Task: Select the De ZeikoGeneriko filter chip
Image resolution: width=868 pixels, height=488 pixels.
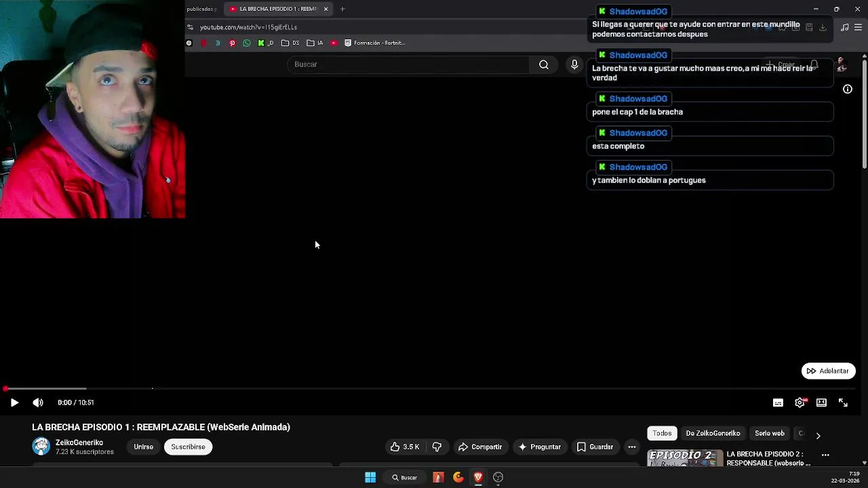Action: click(x=713, y=433)
